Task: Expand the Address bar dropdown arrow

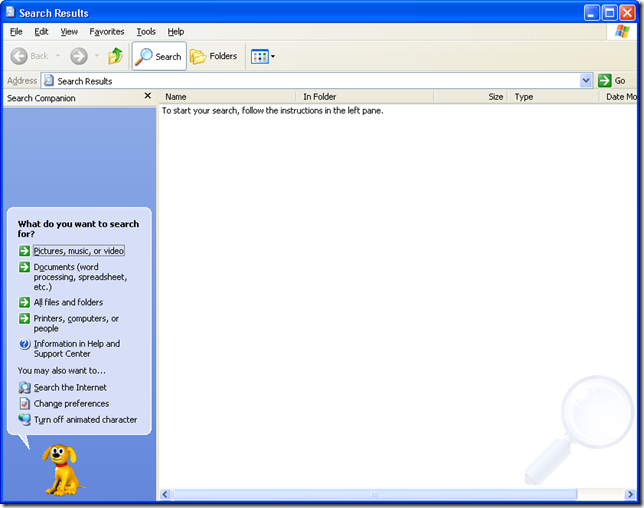Action: coord(586,81)
